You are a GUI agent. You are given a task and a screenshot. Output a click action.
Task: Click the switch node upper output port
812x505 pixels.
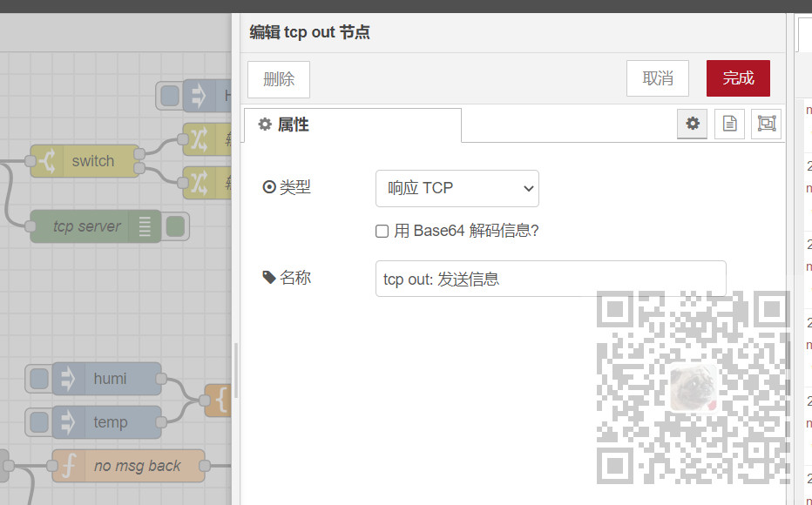(139, 153)
